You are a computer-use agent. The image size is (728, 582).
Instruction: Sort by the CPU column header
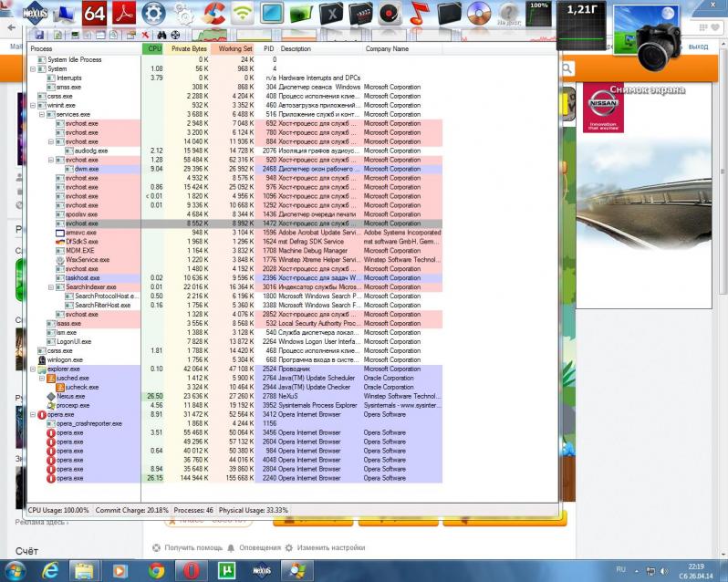click(152, 48)
